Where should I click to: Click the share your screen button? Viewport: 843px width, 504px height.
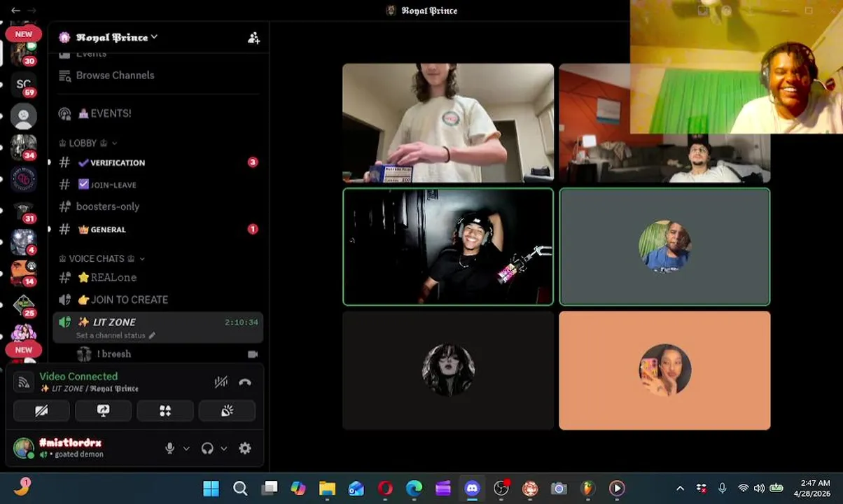click(103, 411)
